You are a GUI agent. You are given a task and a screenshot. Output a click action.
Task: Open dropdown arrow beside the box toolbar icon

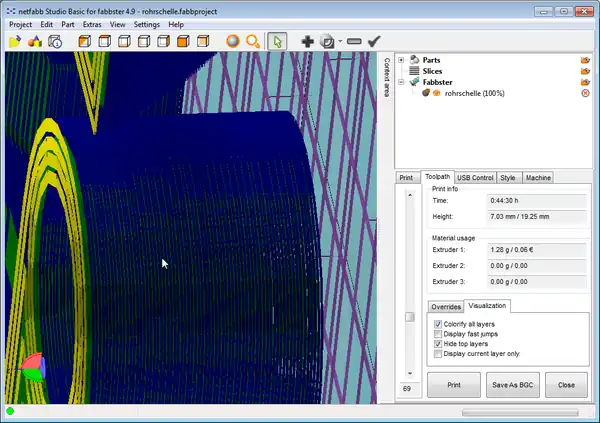click(x=340, y=42)
